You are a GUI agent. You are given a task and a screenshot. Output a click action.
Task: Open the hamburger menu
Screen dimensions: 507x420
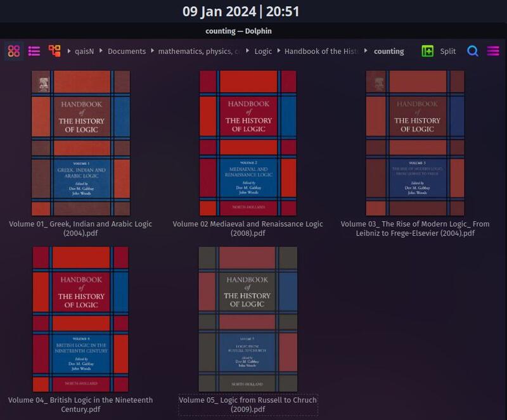click(493, 51)
